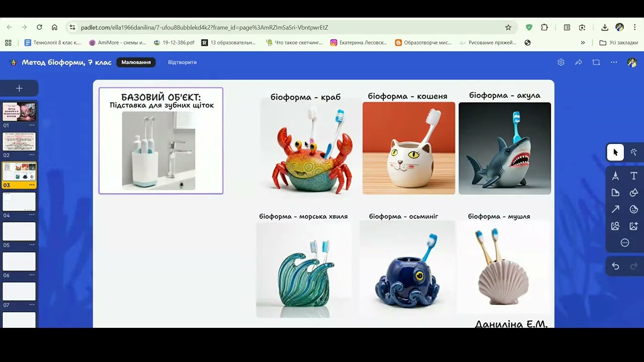Click the Padlet logo icon
Viewport: 644px width, 362px height.
[x=14, y=62]
